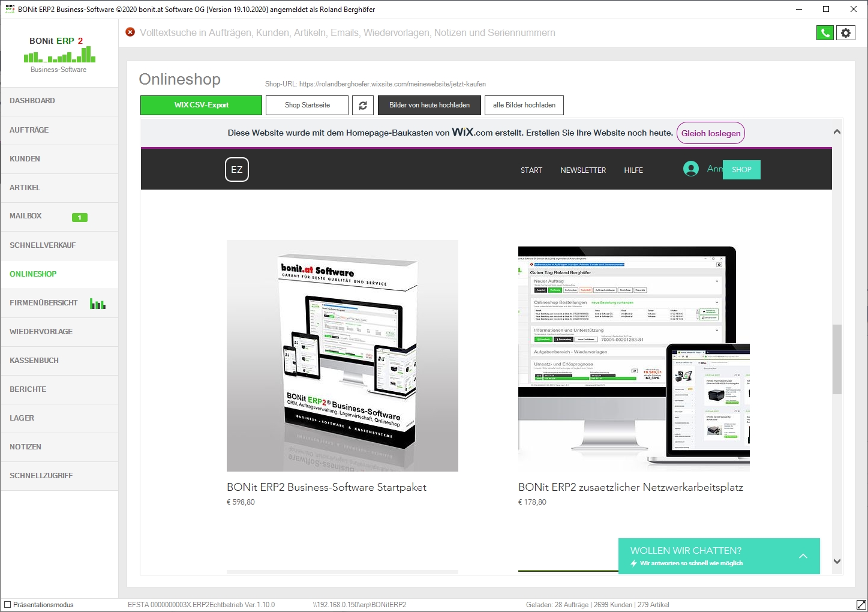Click the WOLLEN WIR CHATTEN chat bar

tap(719, 556)
